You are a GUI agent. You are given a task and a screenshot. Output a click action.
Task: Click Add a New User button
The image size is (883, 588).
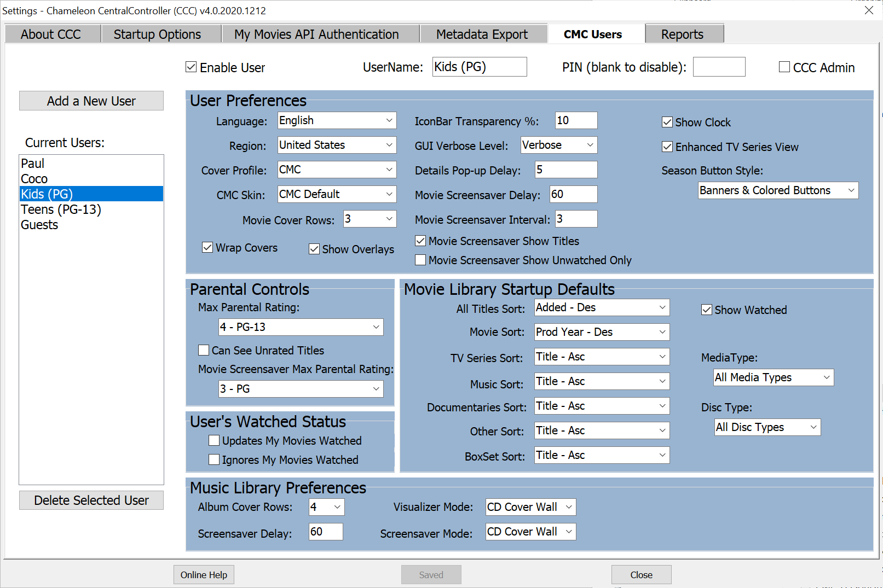pos(91,101)
